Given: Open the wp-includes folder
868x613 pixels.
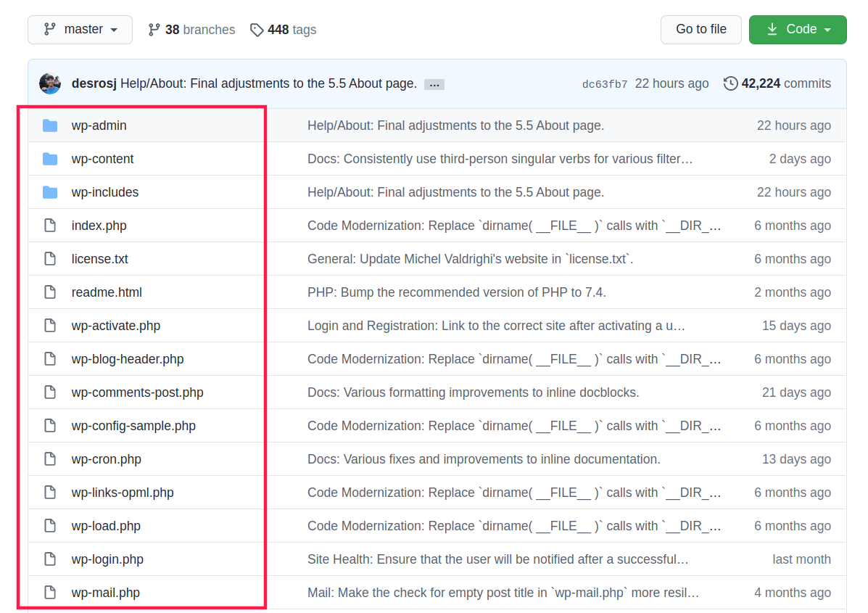Looking at the screenshot, I should (105, 192).
